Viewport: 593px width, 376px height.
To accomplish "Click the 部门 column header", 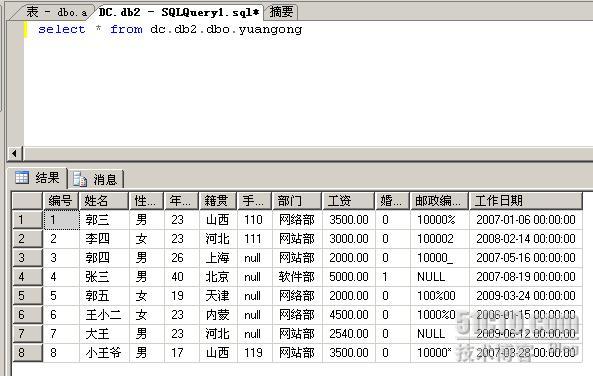I will pyautogui.click(x=297, y=201).
